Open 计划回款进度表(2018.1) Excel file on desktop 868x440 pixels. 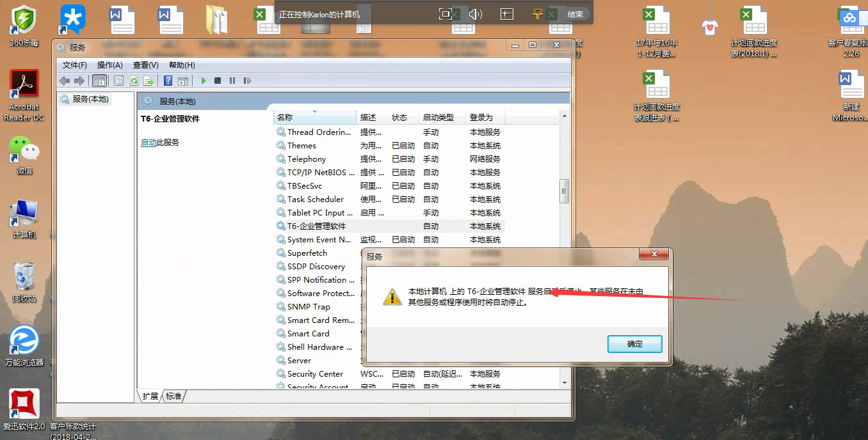754,32
